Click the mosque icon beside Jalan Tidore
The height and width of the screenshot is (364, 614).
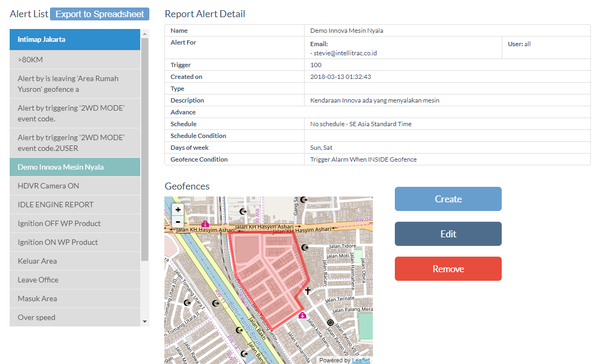305,247
